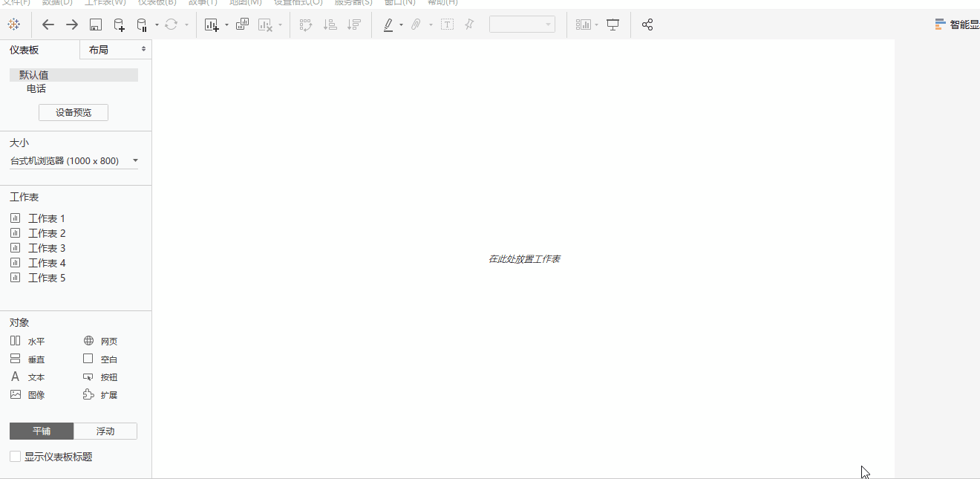This screenshot has height=479, width=980.
Task: Redo with the forward arrow icon
Action: coord(72,25)
